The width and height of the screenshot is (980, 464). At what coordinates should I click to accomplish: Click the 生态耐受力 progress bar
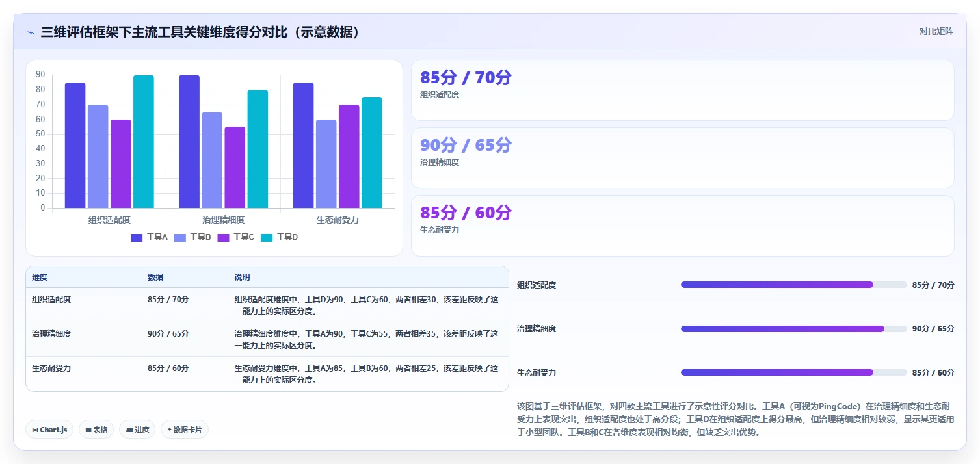(793, 372)
